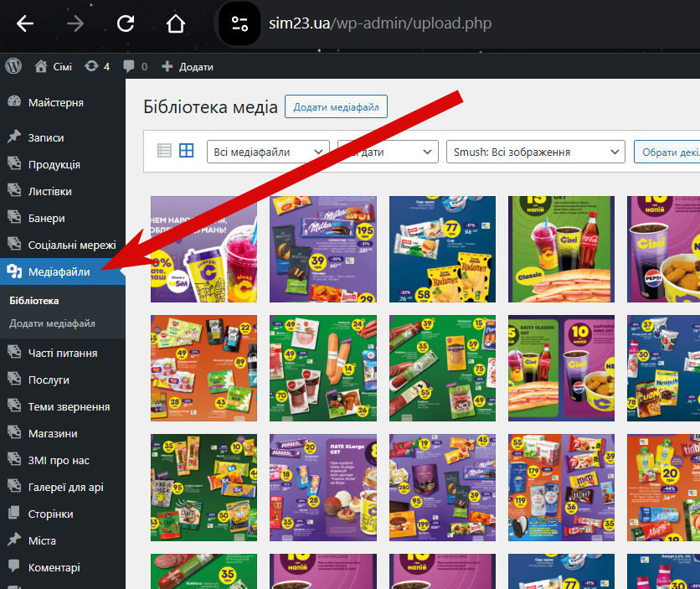This screenshot has width=700, height=589.
Task: Click the icon beside Галереї для api
Action: pos(14,486)
